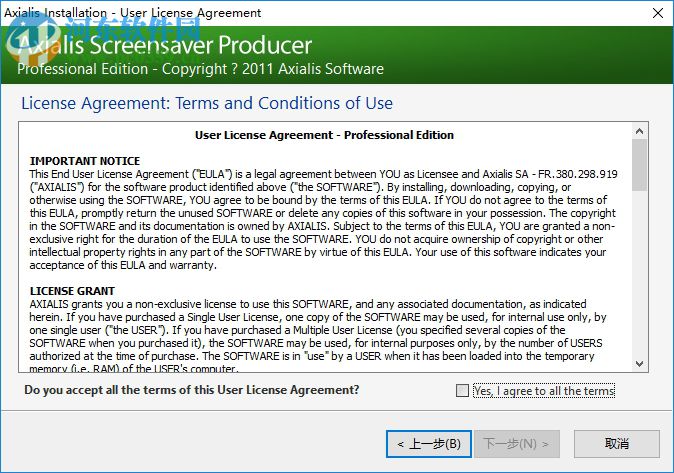Image resolution: width=674 pixels, height=473 pixels.
Task: Close the Axialis Installation window
Action: pyautogui.click(x=658, y=13)
